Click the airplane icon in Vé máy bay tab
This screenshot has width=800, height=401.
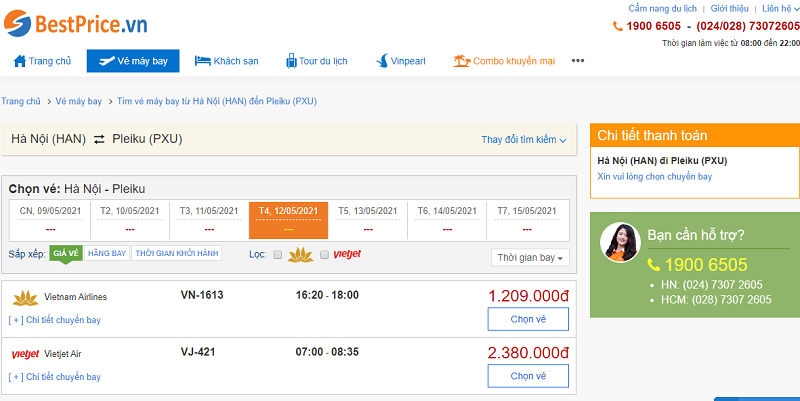[107, 61]
